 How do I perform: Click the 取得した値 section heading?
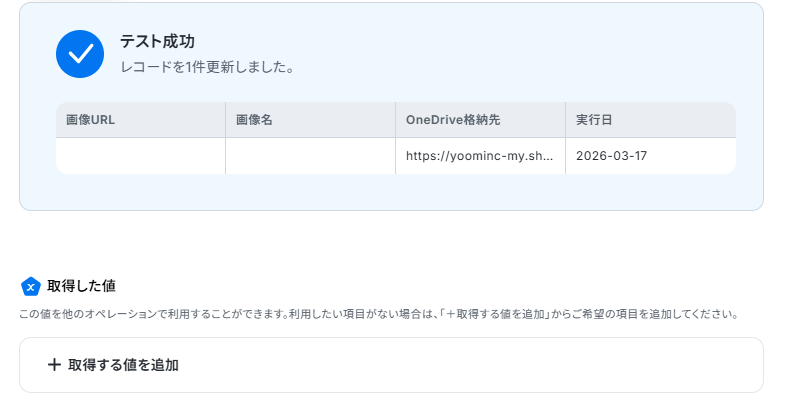[x=81, y=286]
